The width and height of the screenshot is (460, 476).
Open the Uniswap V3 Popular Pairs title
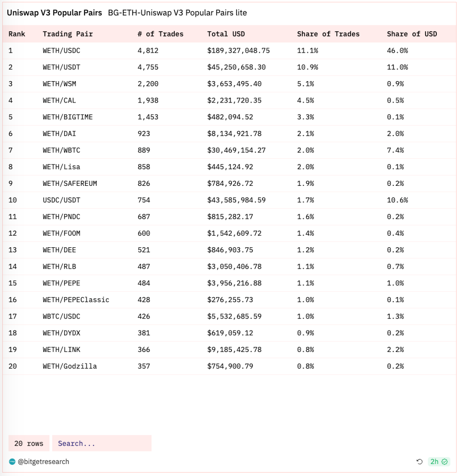point(54,13)
